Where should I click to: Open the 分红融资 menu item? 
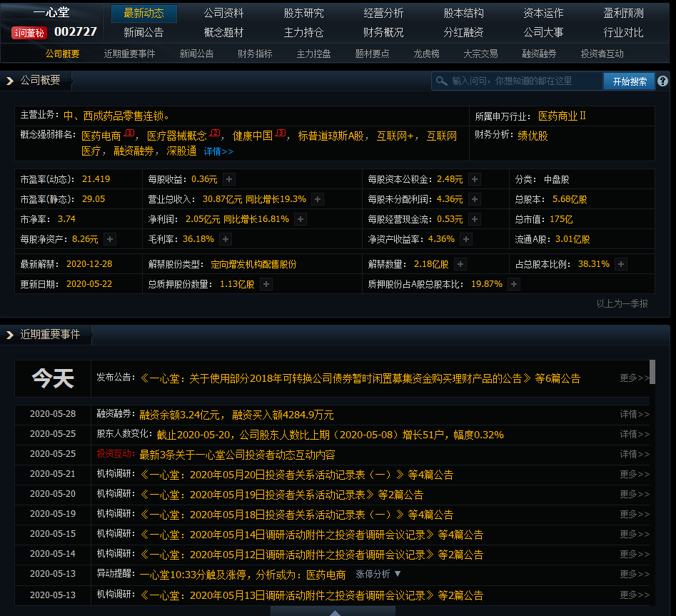pyautogui.click(x=463, y=32)
